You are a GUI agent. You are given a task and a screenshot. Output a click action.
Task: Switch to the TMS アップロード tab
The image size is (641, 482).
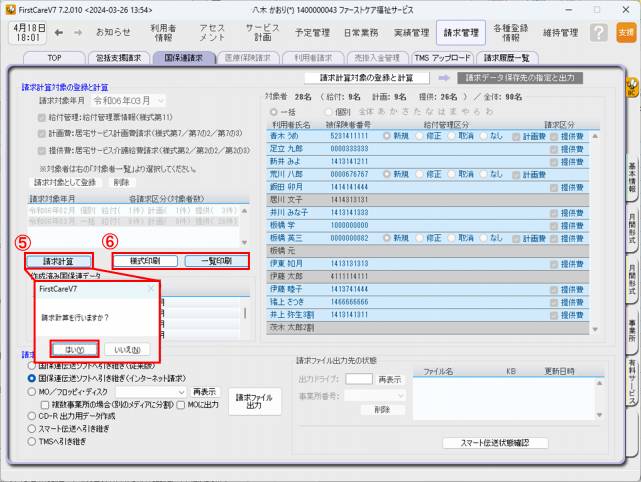(444, 59)
